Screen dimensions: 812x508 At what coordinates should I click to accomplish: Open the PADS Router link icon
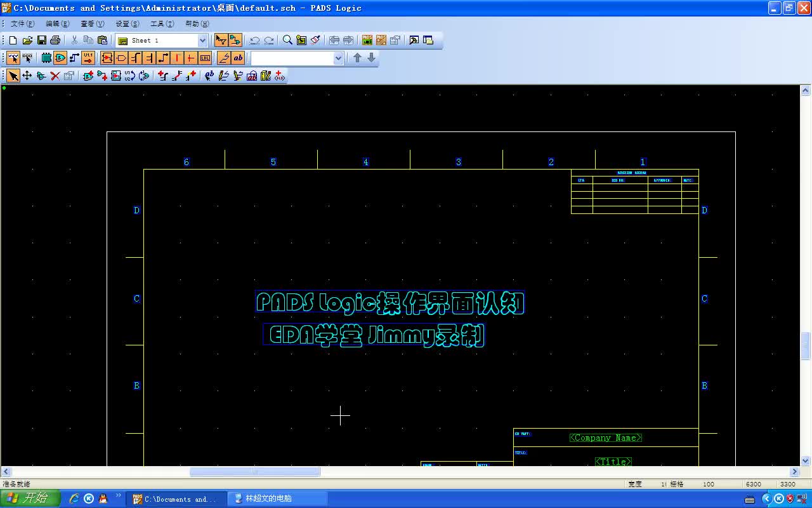[381, 40]
